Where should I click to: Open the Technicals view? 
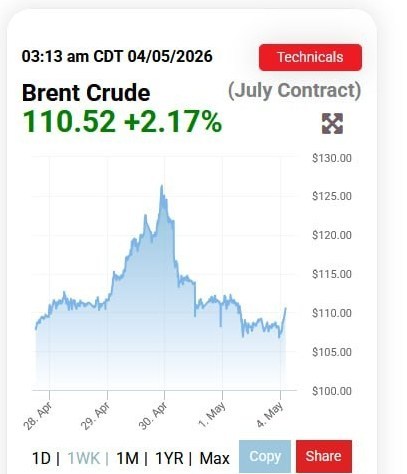pyautogui.click(x=310, y=57)
